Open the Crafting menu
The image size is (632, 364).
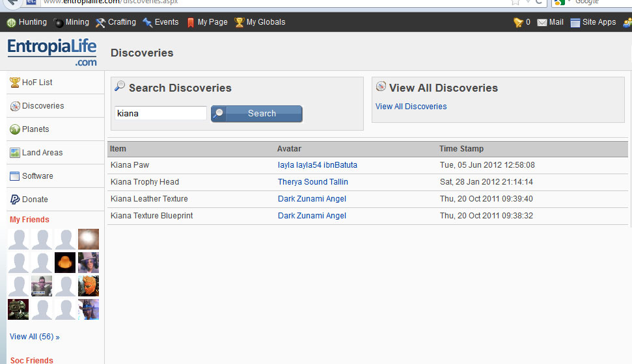122,22
